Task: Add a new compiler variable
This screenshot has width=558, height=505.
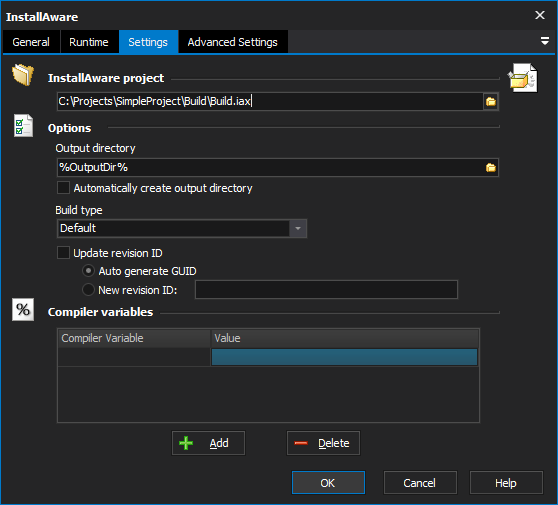Action: point(209,443)
